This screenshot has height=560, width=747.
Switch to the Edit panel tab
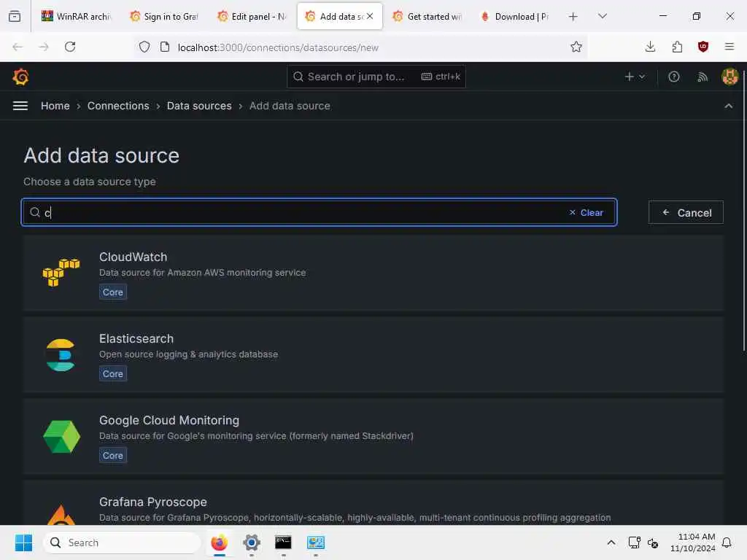(x=252, y=17)
